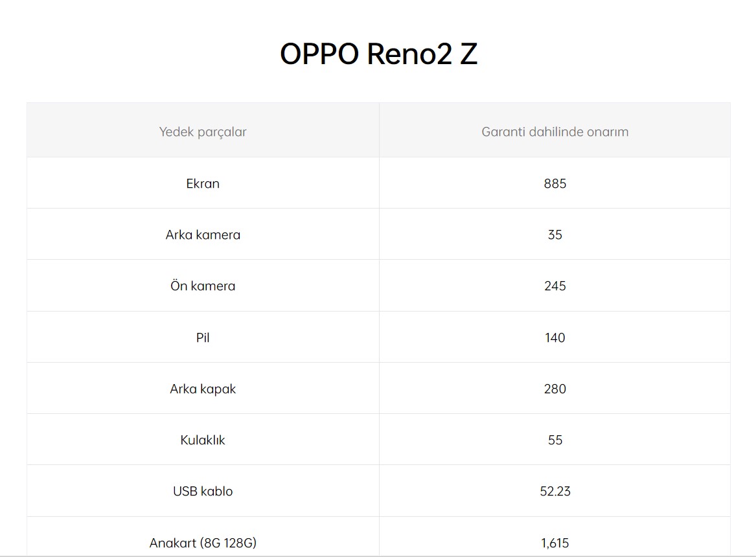Click the 55 price value

click(x=555, y=440)
